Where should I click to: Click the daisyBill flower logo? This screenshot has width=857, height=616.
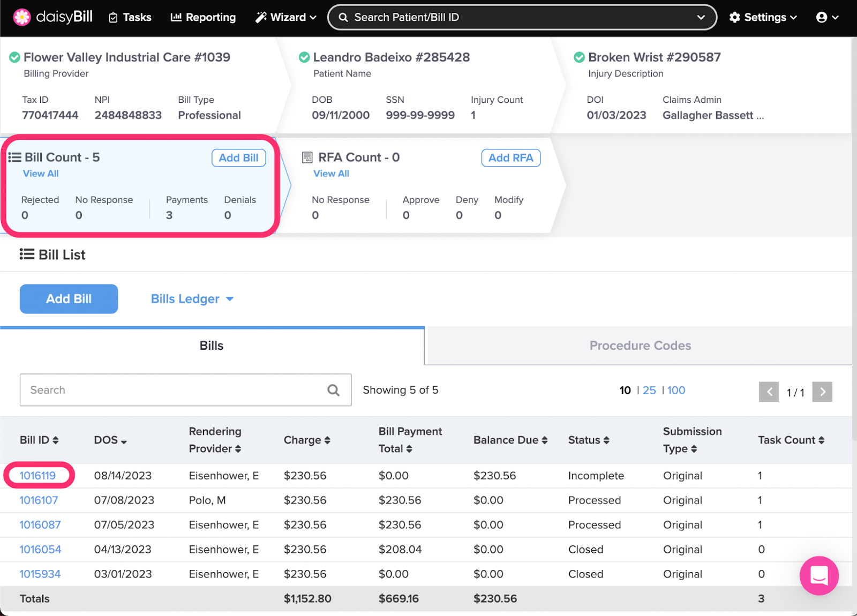pos(22,17)
